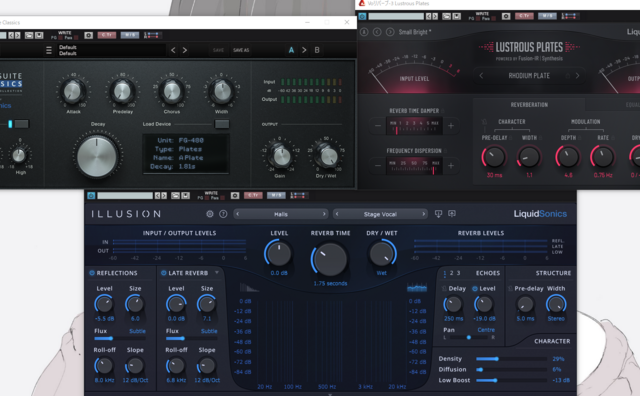Viewport: 640px width, 396px height.
Task: Select echo tab 2 in Echoes
Action: coord(451,273)
